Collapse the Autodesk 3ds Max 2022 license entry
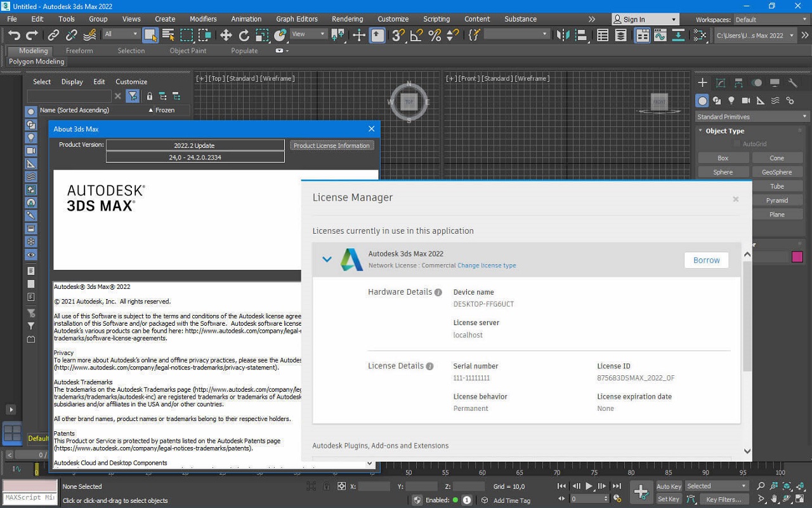Screen dimensions: 812x508 pyautogui.click(x=327, y=259)
